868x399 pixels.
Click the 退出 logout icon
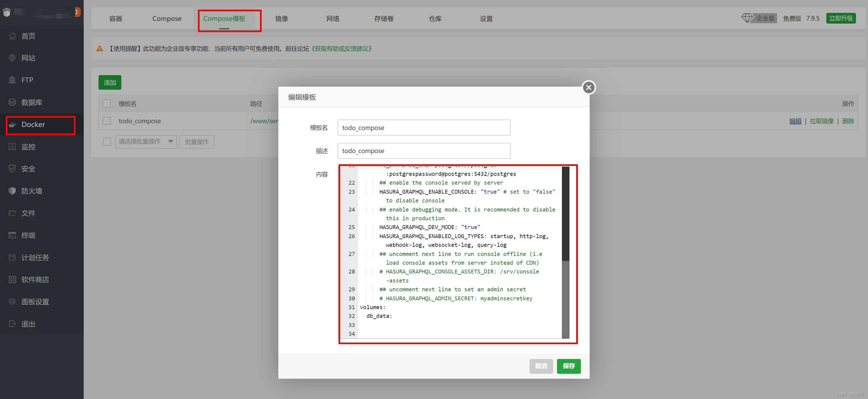(12, 324)
